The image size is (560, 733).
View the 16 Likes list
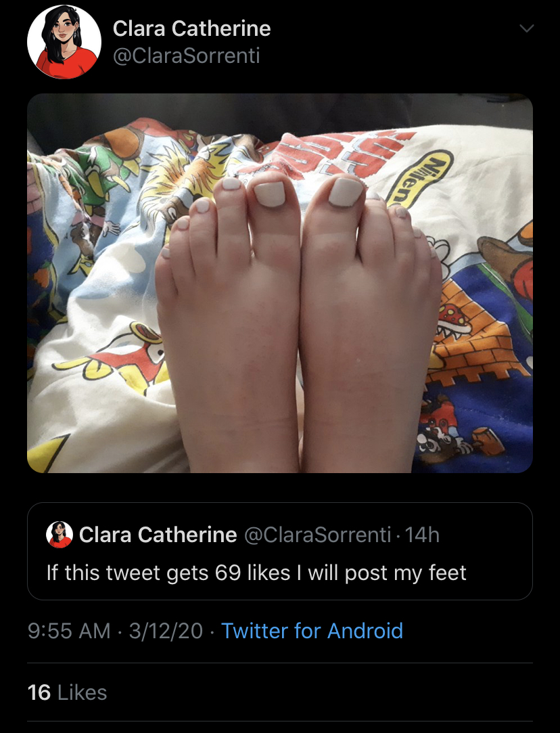tap(67, 692)
